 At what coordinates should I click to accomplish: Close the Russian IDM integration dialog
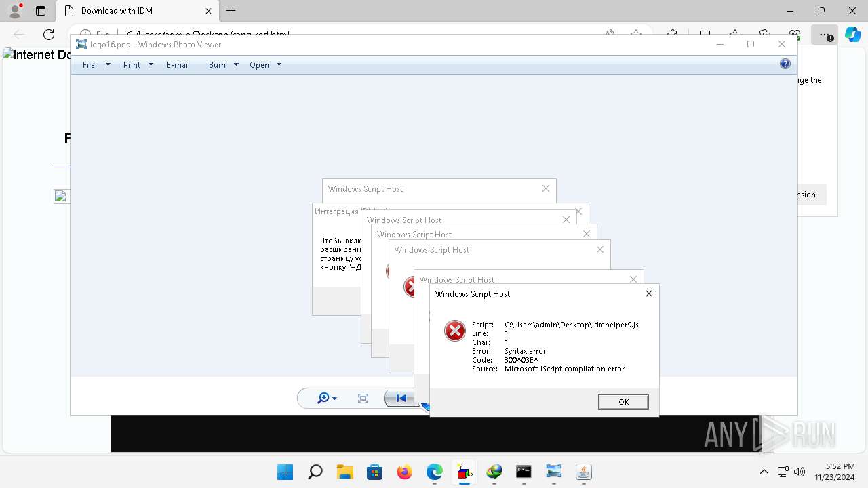pos(578,211)
